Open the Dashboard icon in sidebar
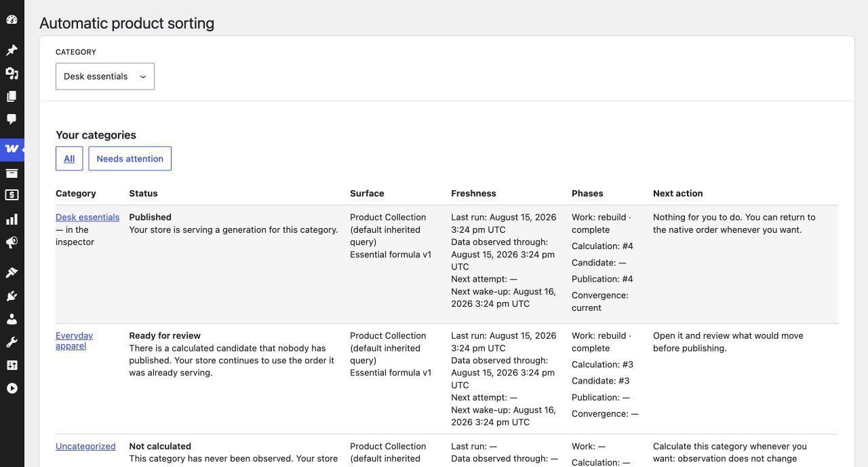The height and width of the screenshot is (467, 868). (x=12, y=20)
